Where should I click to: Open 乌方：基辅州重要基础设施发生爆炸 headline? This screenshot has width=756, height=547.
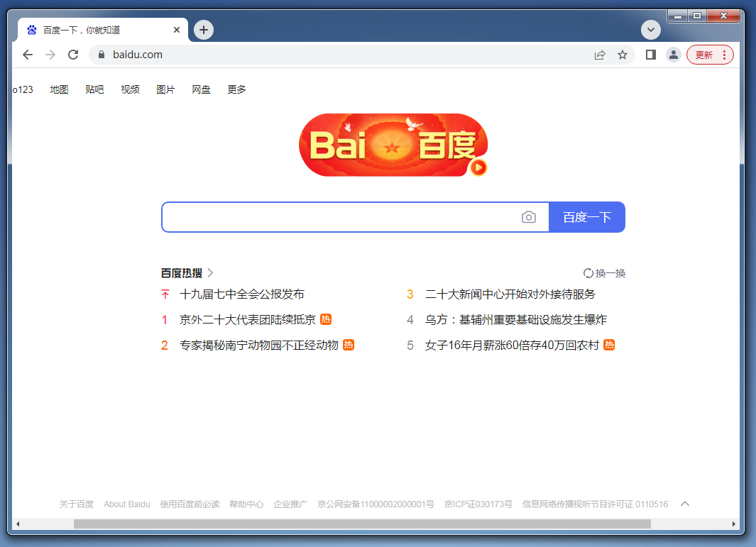(516, 319)
